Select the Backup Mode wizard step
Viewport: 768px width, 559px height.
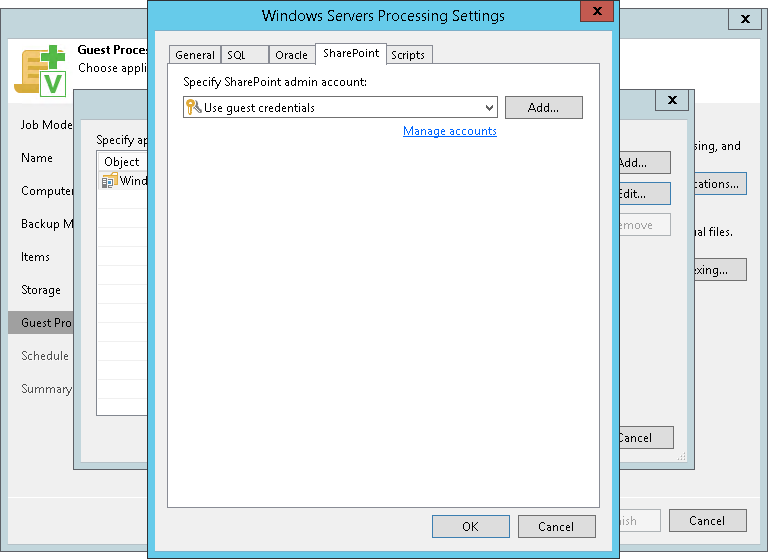(x=47, y=223)
